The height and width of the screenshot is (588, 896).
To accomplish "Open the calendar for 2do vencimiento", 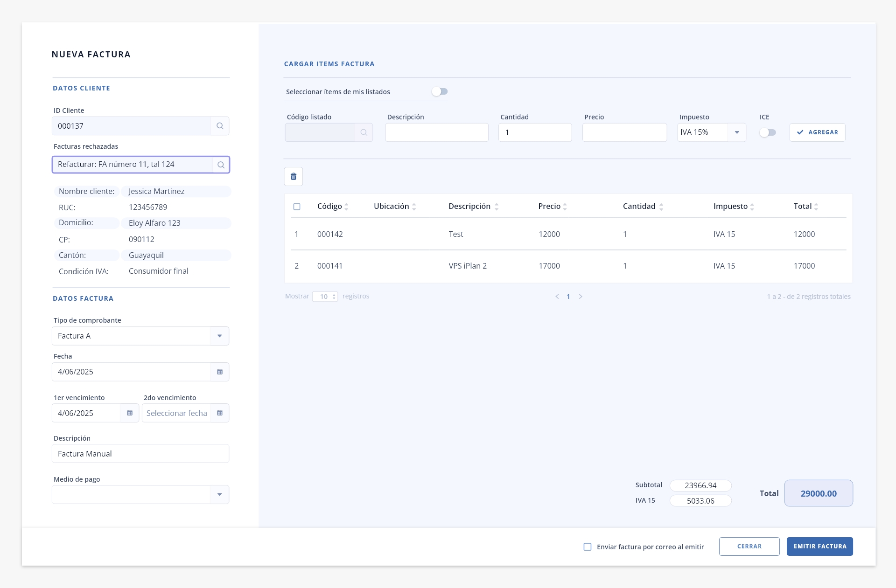I will coord(220,413).
